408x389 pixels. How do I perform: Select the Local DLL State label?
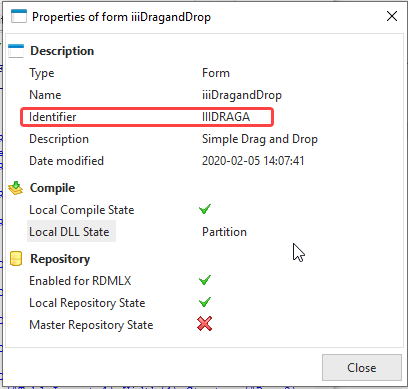coord(69,232)
